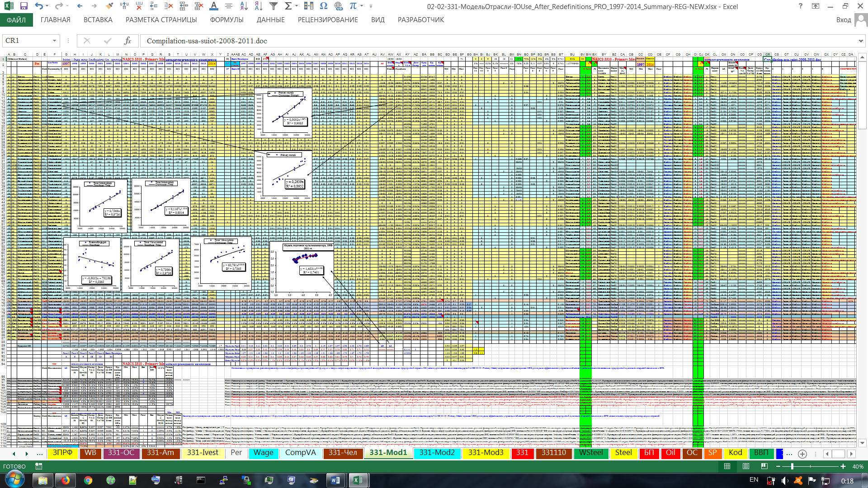Viewport: 868px width, 488px height.
Task: Open the Name Box dropdown arrow
Action: pyautogui.click(x=55, y=41)
